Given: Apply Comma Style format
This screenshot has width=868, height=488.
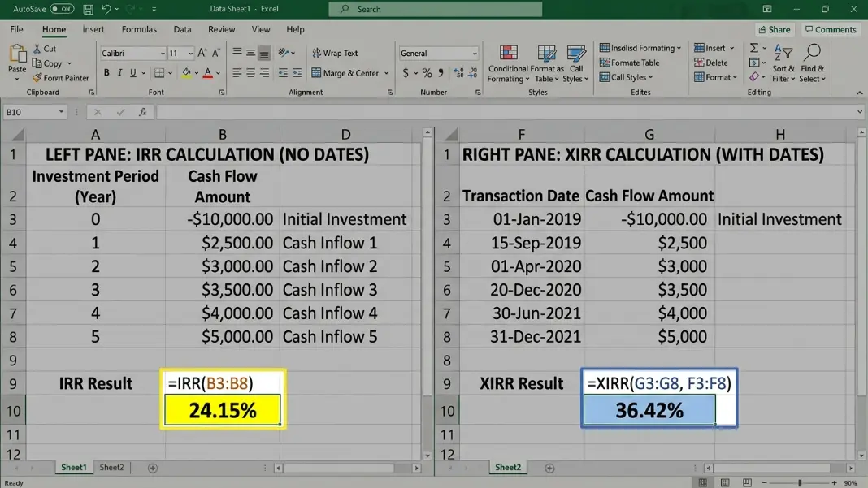Looking at the screenshot, I should click(x=441, y=73).
